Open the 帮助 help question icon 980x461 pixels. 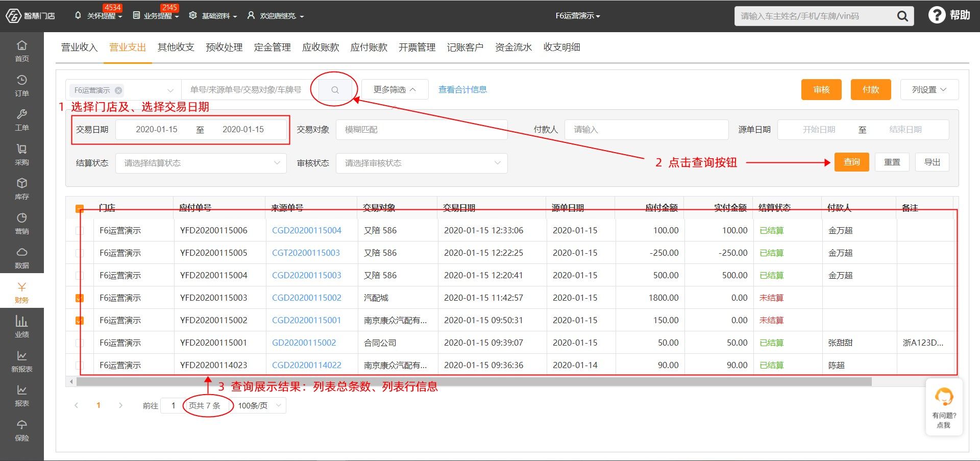937,15
